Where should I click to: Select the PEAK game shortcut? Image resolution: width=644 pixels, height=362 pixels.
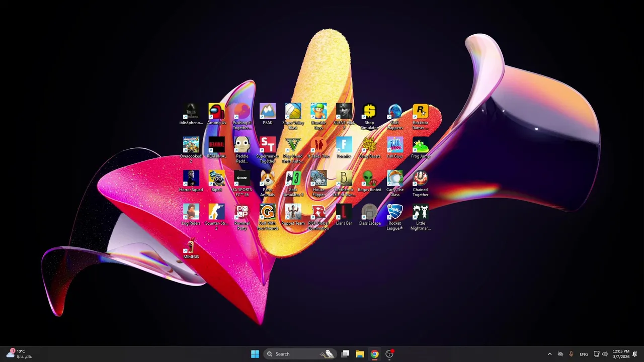pos(267,115)
